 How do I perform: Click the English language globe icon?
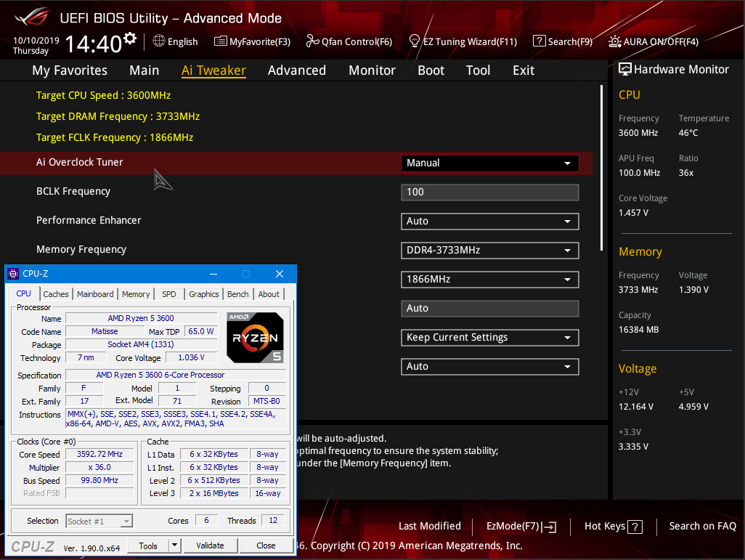point(159,41)
